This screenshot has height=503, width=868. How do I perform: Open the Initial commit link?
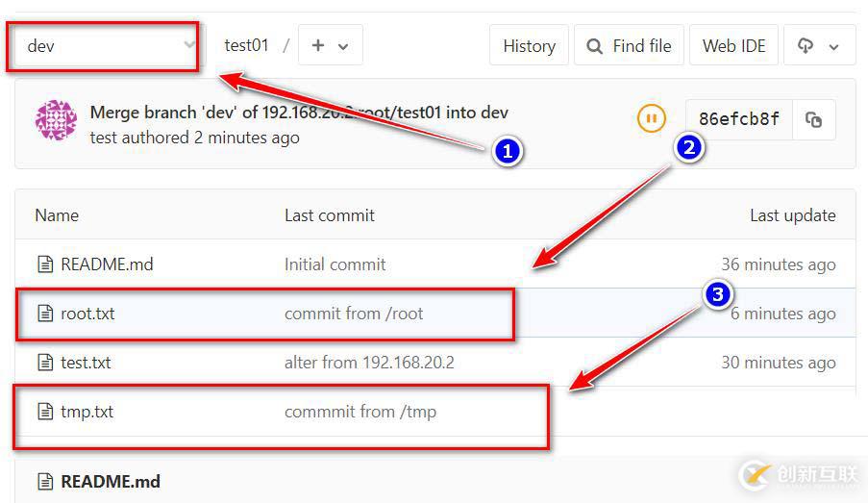pyautogui.click(x=335, y=264)
